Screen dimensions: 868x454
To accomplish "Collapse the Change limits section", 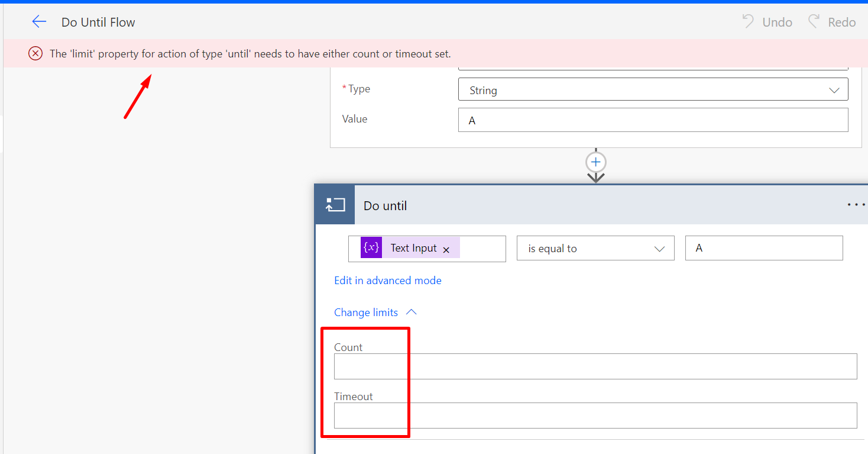I will point(412,312).
